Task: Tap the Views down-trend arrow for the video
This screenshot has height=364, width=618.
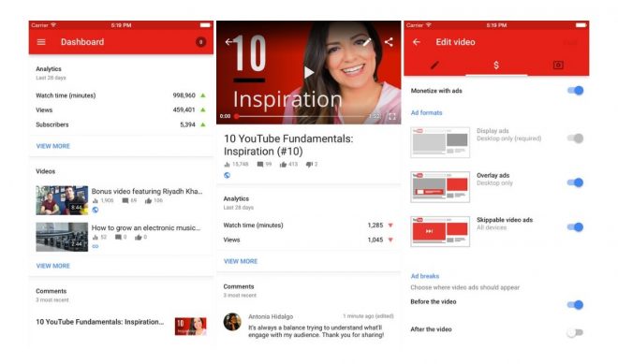Action: (x=390, y=240)
